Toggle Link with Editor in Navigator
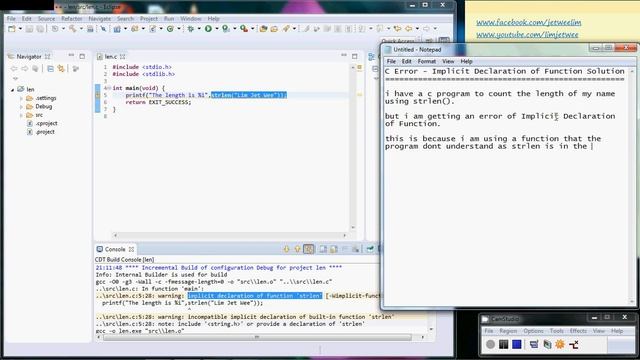This screenshot has height=360, width=640. point(61,69)
